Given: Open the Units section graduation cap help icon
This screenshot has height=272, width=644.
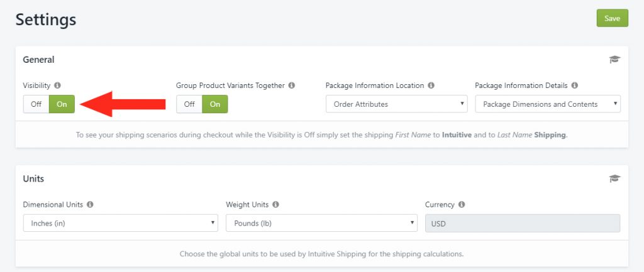Looking at the screenshot, I should tap(614, 178).
